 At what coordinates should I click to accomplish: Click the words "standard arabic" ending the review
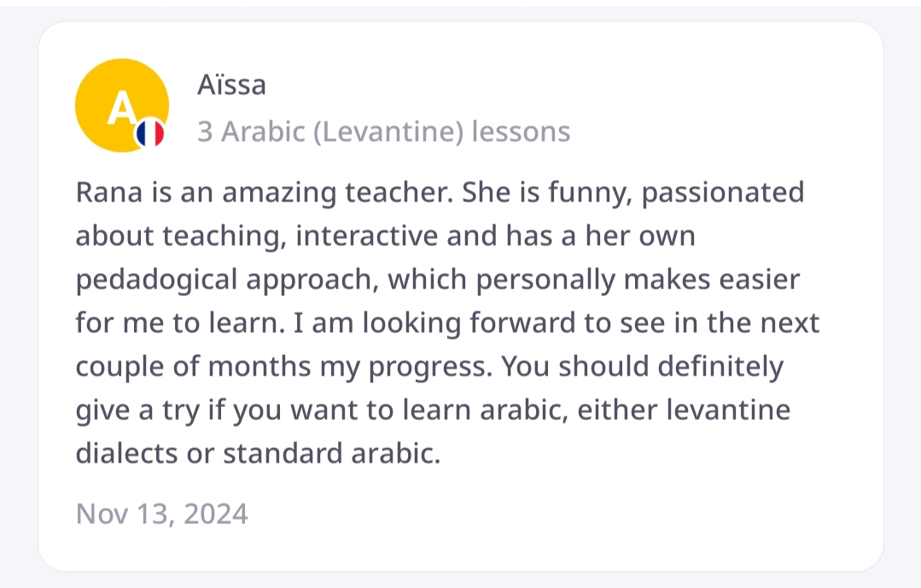click(x=331, y=454)
